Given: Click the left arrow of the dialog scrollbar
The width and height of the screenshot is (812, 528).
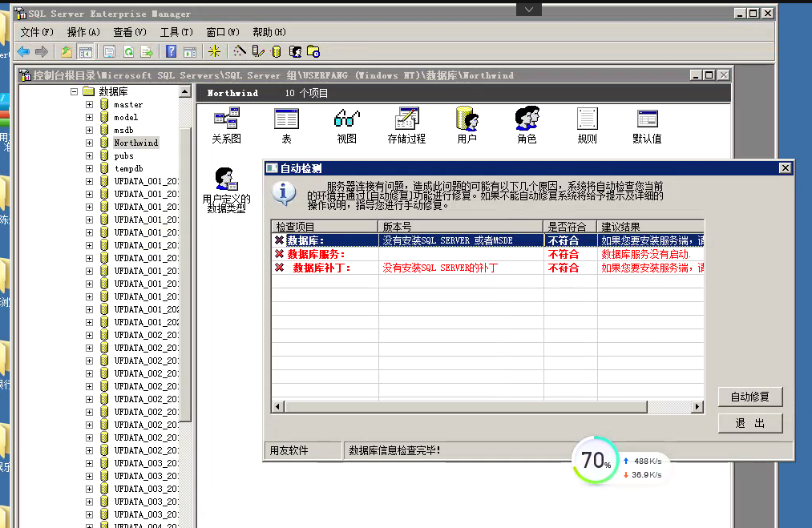Looking at the screenshot, I should [x=278, y=407].
